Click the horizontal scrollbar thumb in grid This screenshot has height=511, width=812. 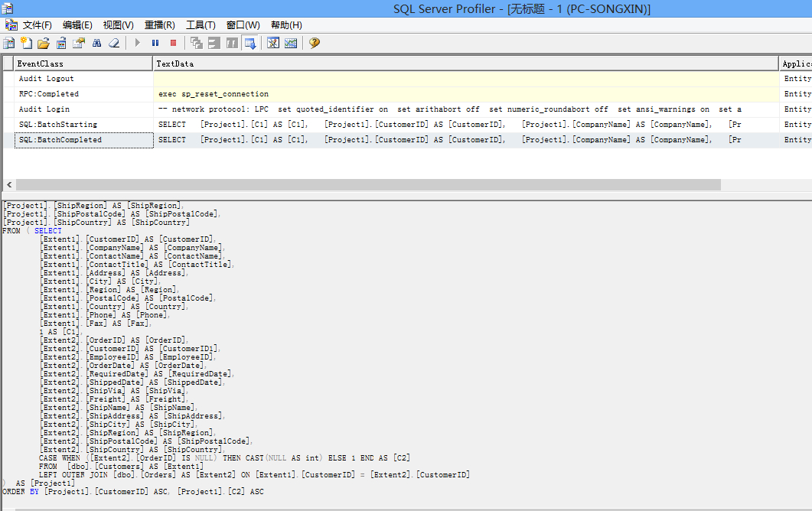(368, 185)
